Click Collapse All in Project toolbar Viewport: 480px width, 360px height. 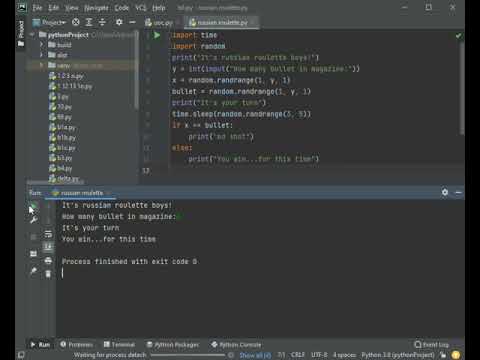(102, 22)
